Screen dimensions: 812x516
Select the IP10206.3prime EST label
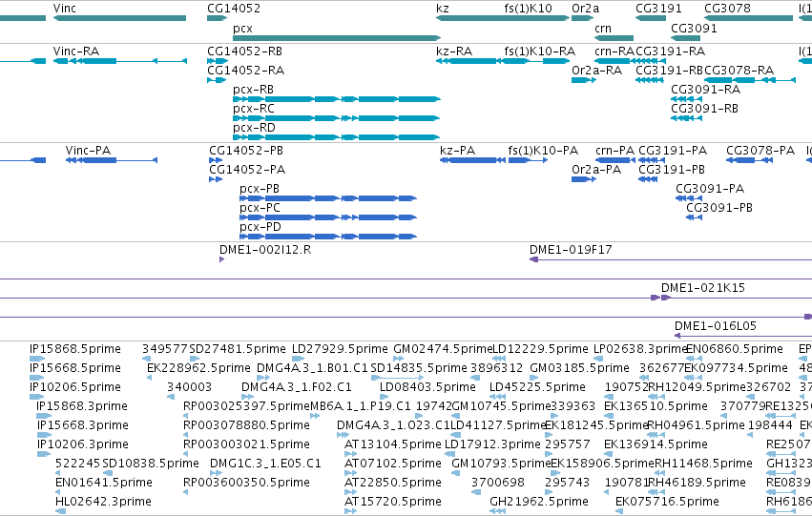tap(83, 444)
